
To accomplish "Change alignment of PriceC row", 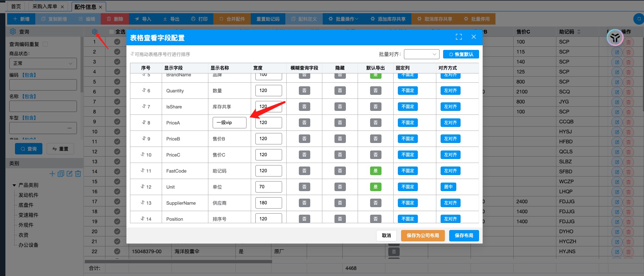I will (x=450, y=155).
